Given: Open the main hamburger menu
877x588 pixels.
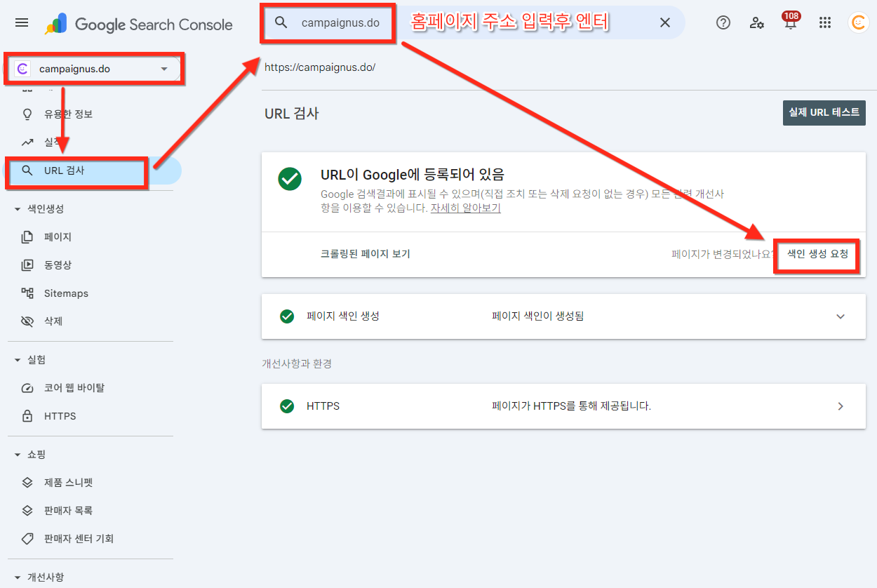Looking at the screenshot, I should point(22,23).
